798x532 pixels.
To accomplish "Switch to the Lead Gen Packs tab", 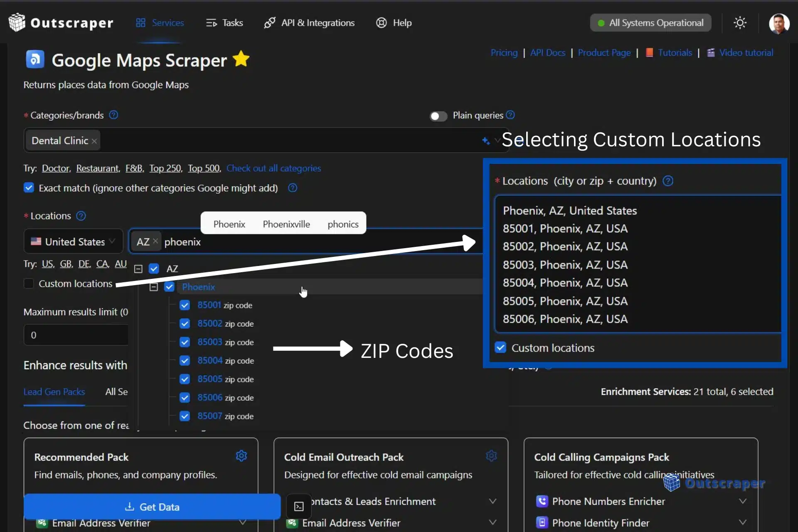I will pos(54,392).
